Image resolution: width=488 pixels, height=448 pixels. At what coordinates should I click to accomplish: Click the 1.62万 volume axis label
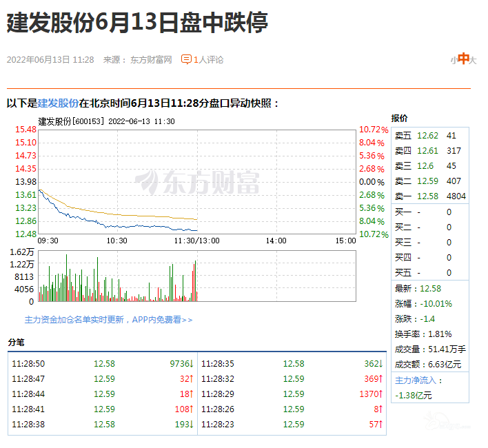(x=21, y=252)
